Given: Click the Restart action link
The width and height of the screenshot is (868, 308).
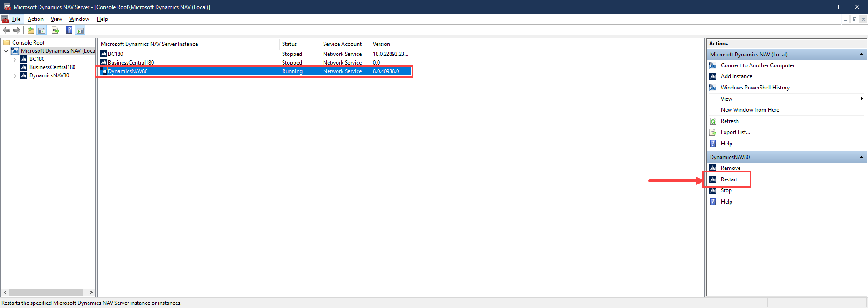Looking at the screenshot, I should coord(729,179).
